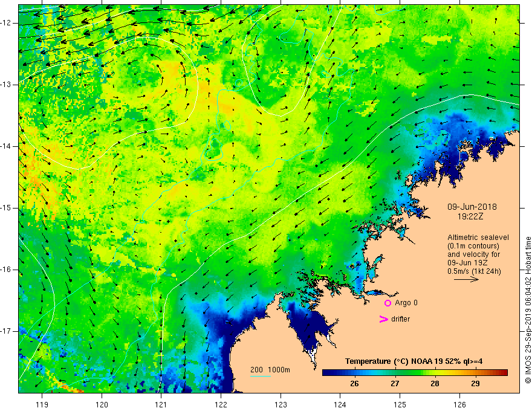532x411 pixels.
Task: Select the temperature color bar legend
Action: [x=415, y=373]
